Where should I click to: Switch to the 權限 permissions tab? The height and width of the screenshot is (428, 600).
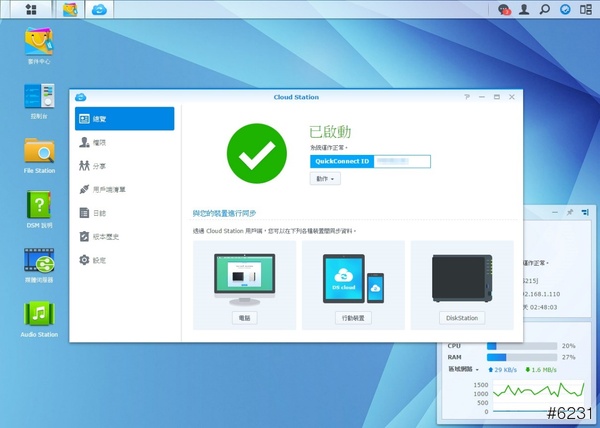pos(100,142)
